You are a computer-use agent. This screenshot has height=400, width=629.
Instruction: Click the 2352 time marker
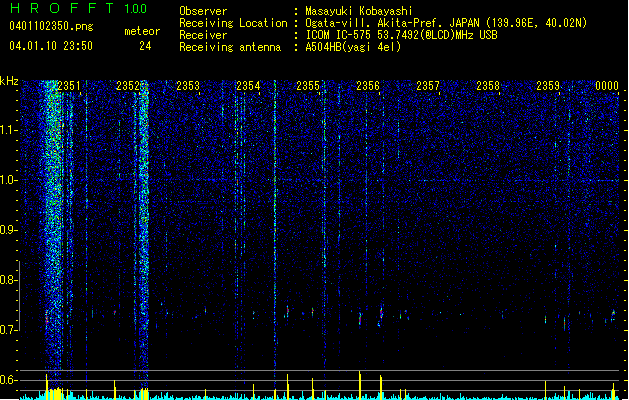coord(128,86)
